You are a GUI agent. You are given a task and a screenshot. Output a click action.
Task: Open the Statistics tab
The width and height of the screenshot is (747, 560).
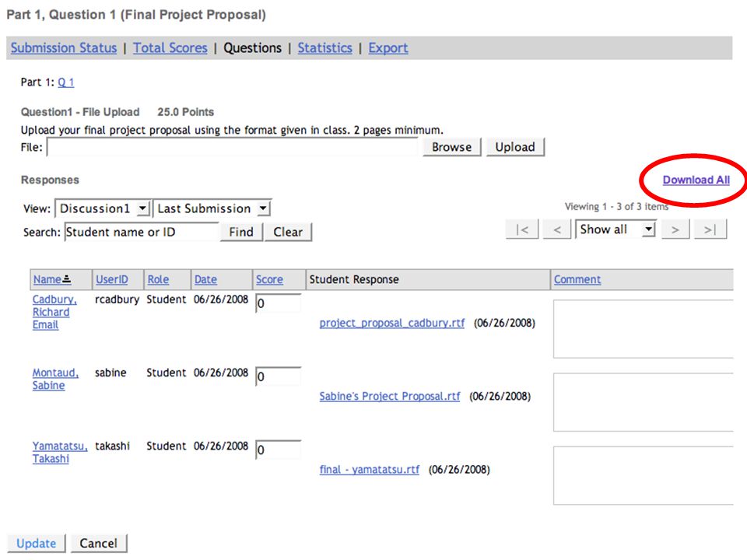click(x=325, y=48)
